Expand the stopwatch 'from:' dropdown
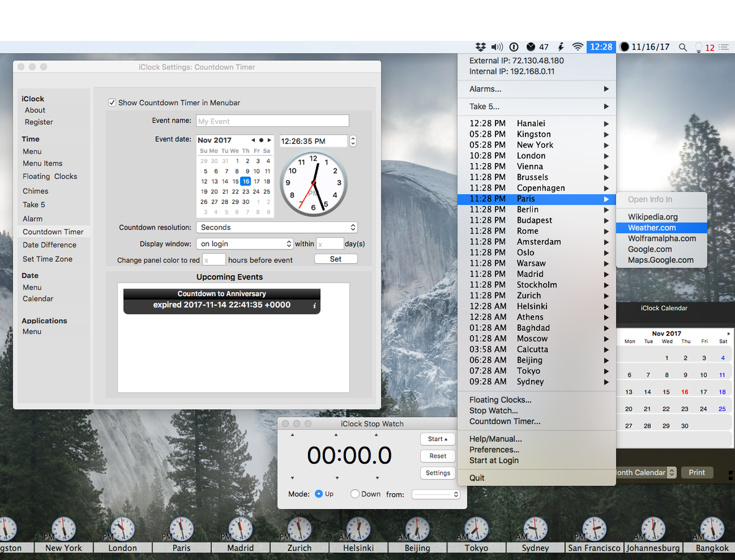Screen dimensions: 735x560 tap(435, 494)
